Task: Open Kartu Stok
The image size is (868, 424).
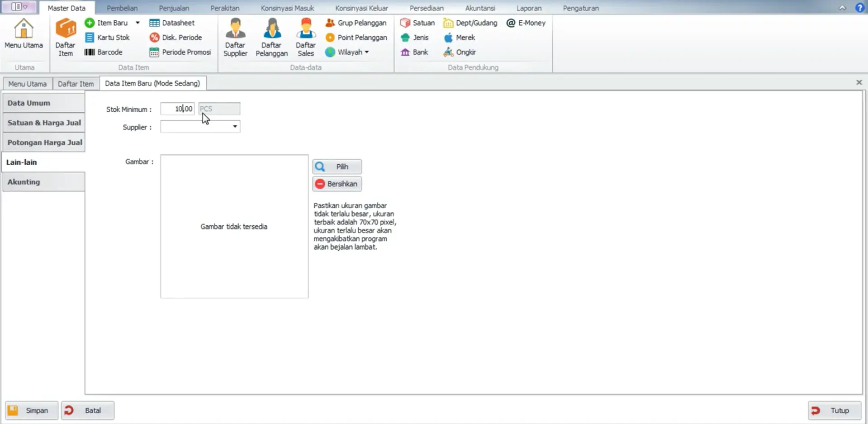Action: click(108, 38)
